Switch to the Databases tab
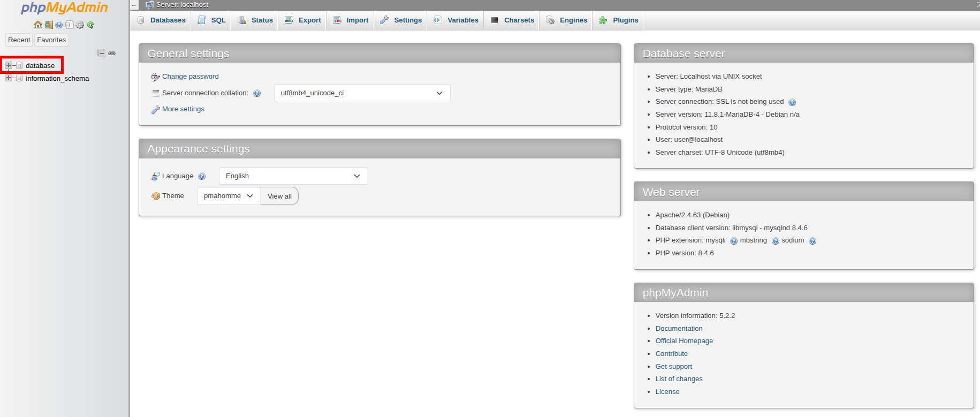The image size is (980, 417). click(161, 20)
